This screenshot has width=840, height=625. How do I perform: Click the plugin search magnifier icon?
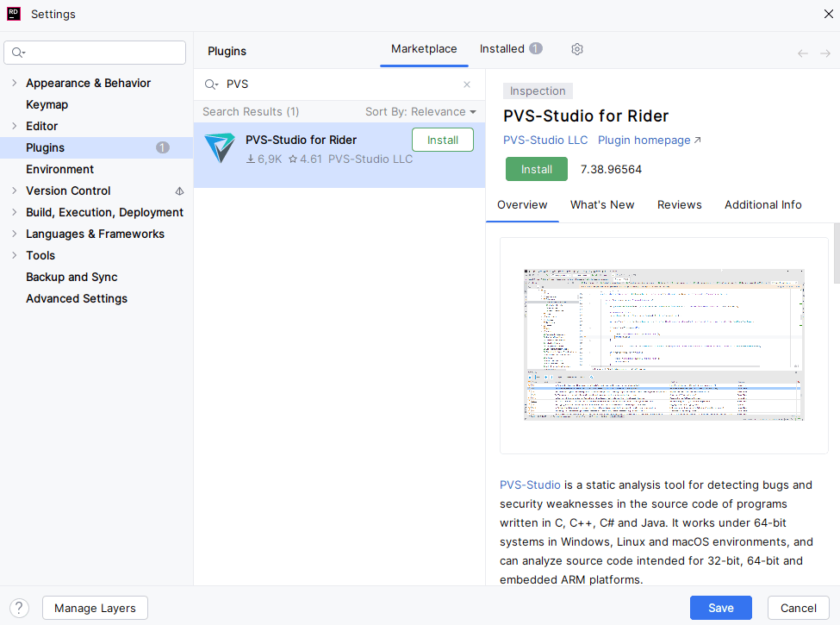click(x=211, y=84)
